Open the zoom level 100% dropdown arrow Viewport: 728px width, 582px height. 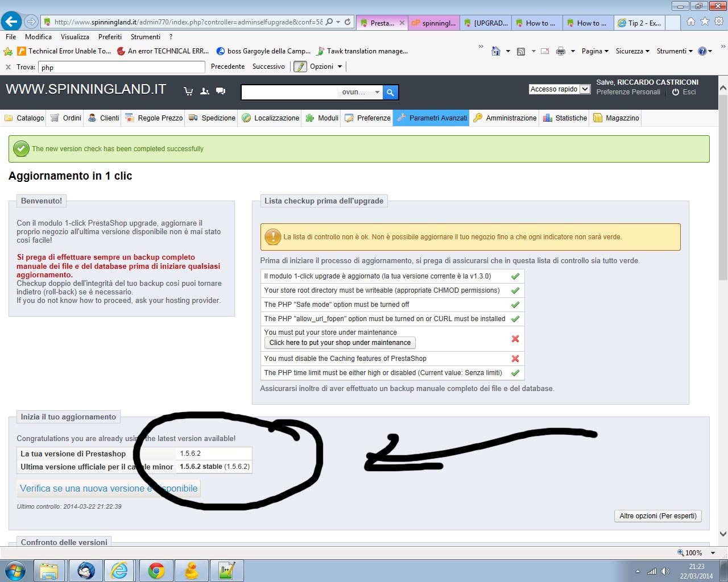click(713, 552)
